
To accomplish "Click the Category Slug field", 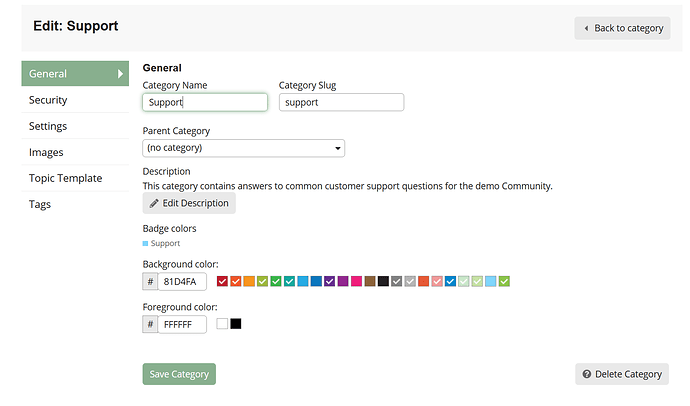I will [x=341, y=102].
